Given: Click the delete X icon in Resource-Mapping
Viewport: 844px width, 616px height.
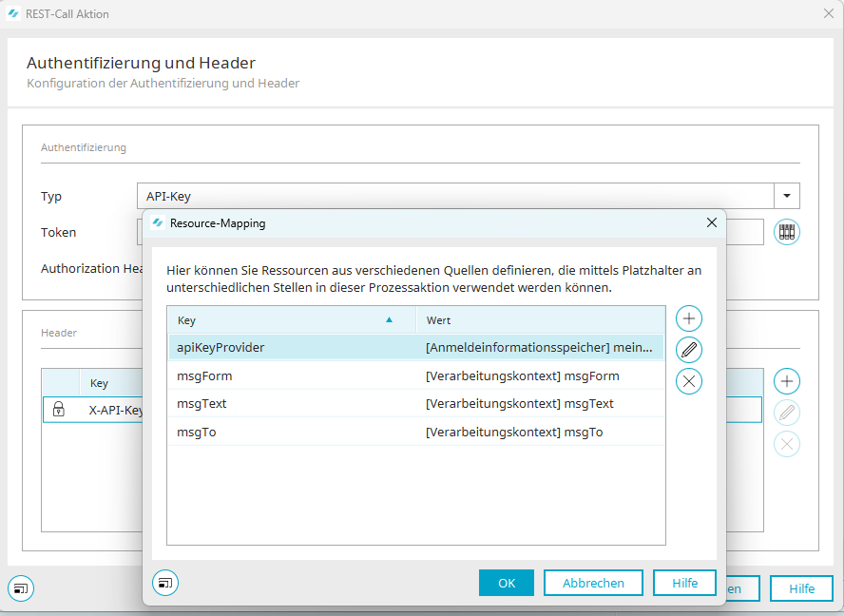Looking at the screenshot, I should click(x=689, y=381).
